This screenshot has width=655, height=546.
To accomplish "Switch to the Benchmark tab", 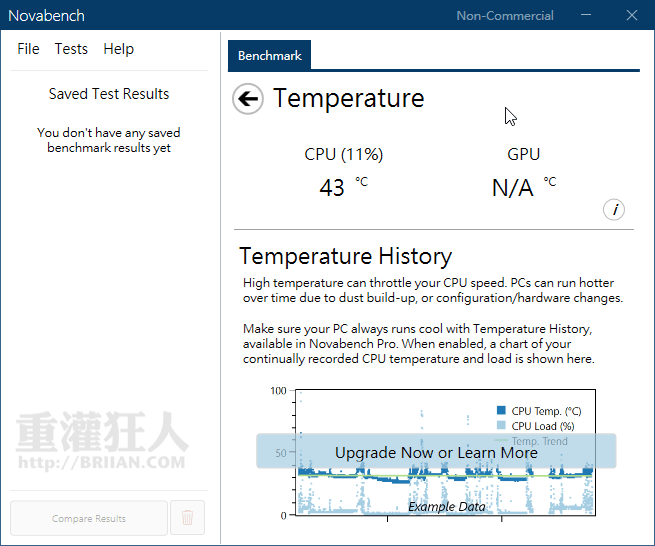I will coord(270,56).
